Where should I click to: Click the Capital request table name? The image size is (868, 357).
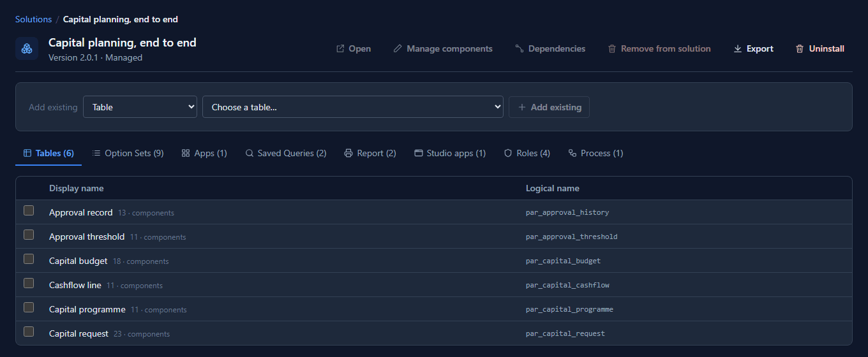point(79,333)
